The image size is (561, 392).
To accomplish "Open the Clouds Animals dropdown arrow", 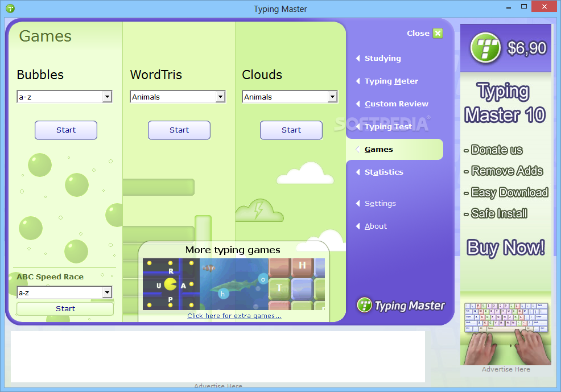I will tap(332, 97).
